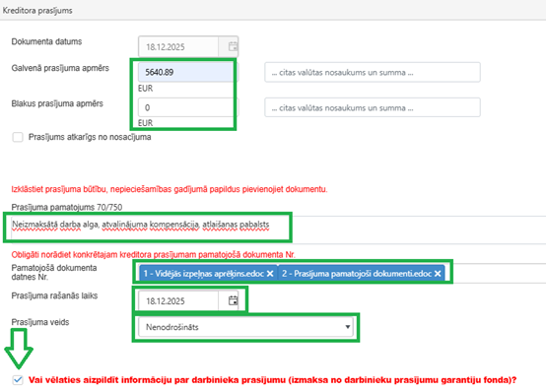Click red 'Obligāti norādiet' warning text

click(153, 254)
